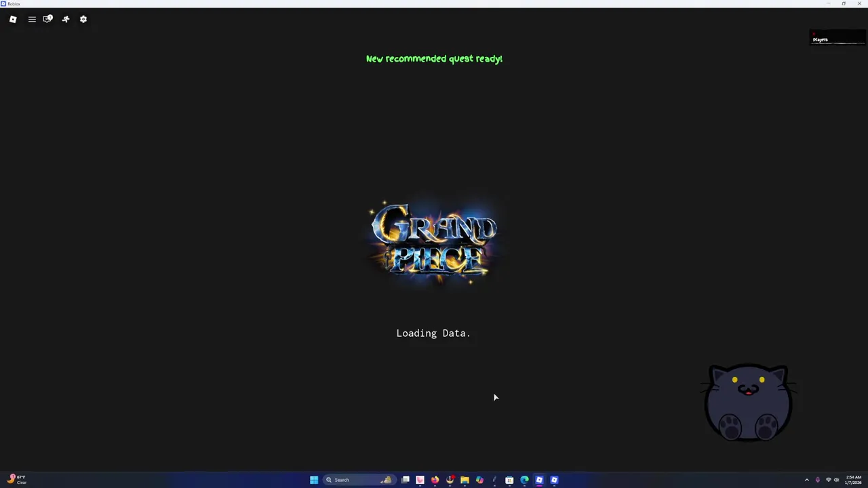Click the Players panel header
Viewport: 868px width, 488px height.
(837, 37)
